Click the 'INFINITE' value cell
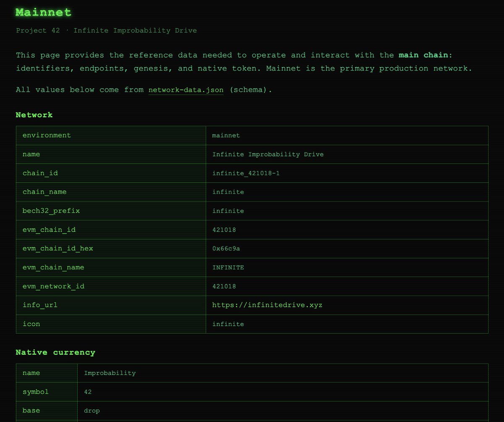504x422 pixels. (x=347, y=267)
